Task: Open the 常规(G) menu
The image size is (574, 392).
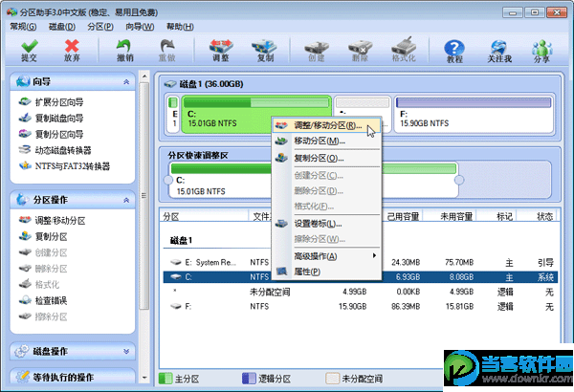Action: tap(23, 27)
